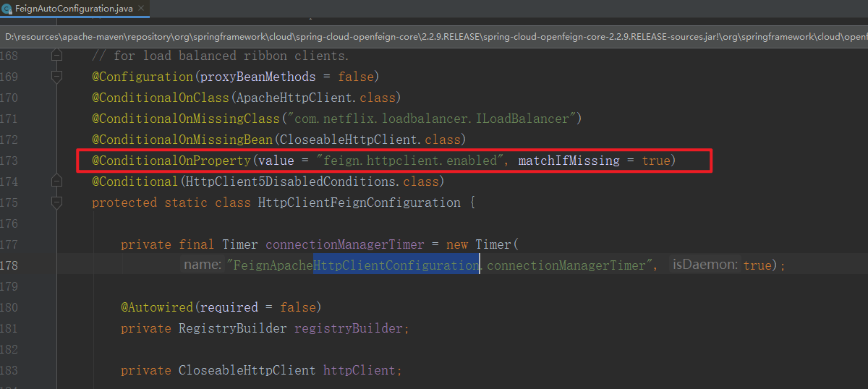
Task: Click the 'name:' parameter hint on line 178
Action: (203, 265)
